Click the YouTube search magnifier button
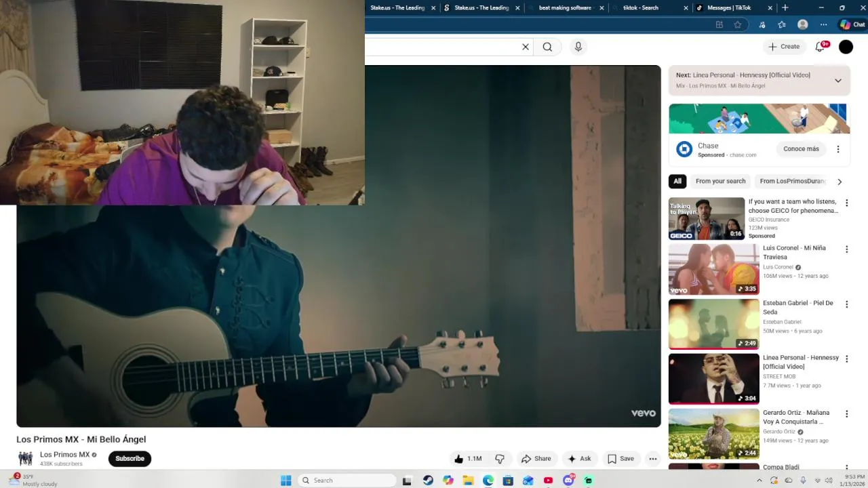This screenshot has height=488, width=868. pyautogui.click(x=547, y=47)
